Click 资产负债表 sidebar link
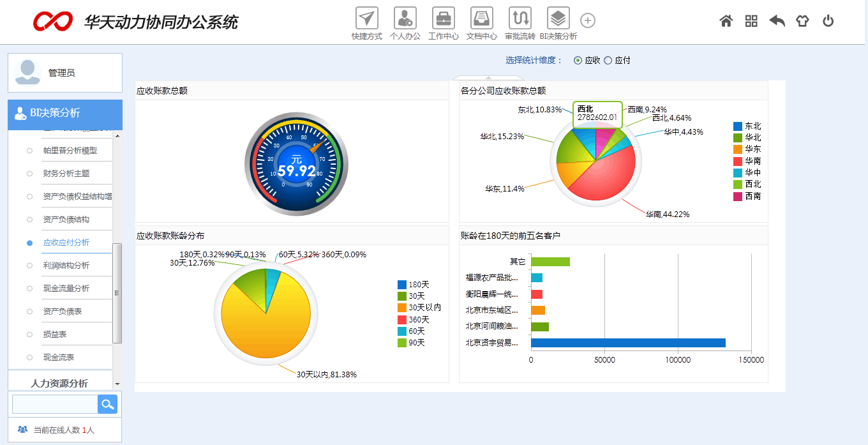Viewport: 868px width, 445px height. (63, 312)
